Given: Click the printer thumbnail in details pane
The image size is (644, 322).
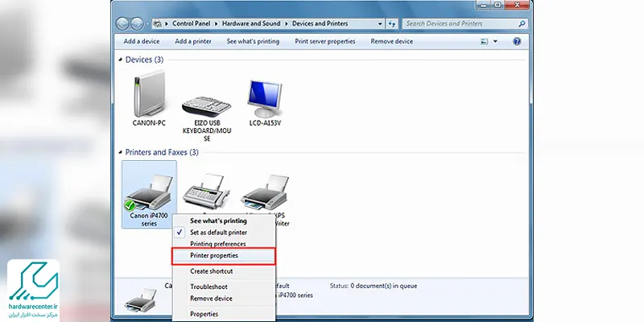Looking at the screenshot, I should [x=140, y=300].
